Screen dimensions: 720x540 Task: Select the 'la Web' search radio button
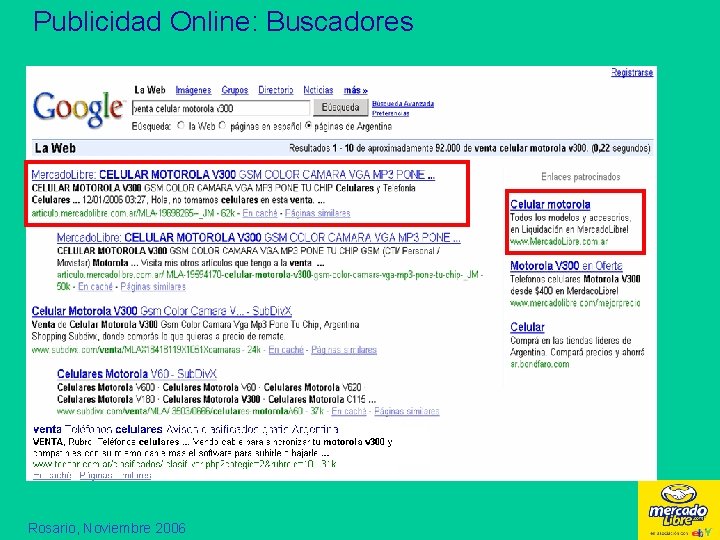click(x=181, y=125)
